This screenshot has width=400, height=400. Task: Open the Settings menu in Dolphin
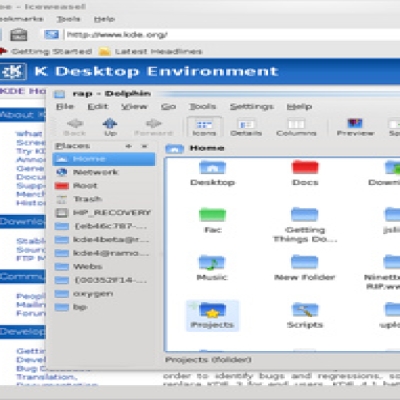[x=252, y=107]
